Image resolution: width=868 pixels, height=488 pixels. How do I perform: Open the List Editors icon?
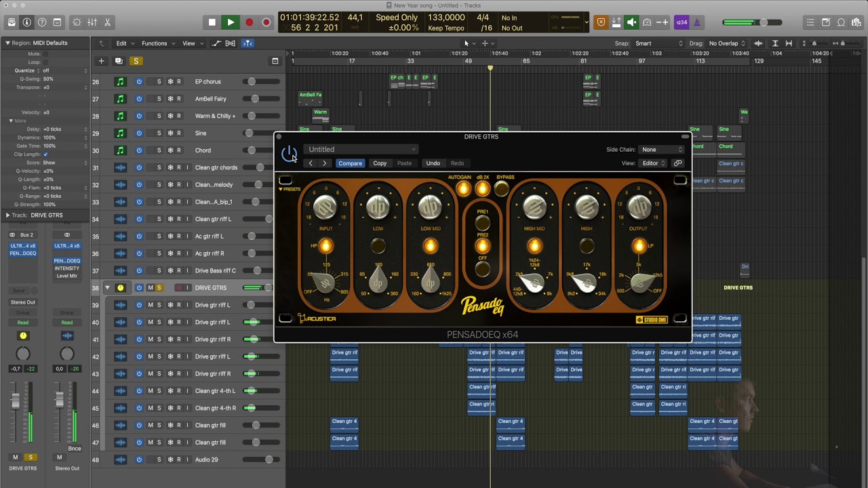coord(810,22)
